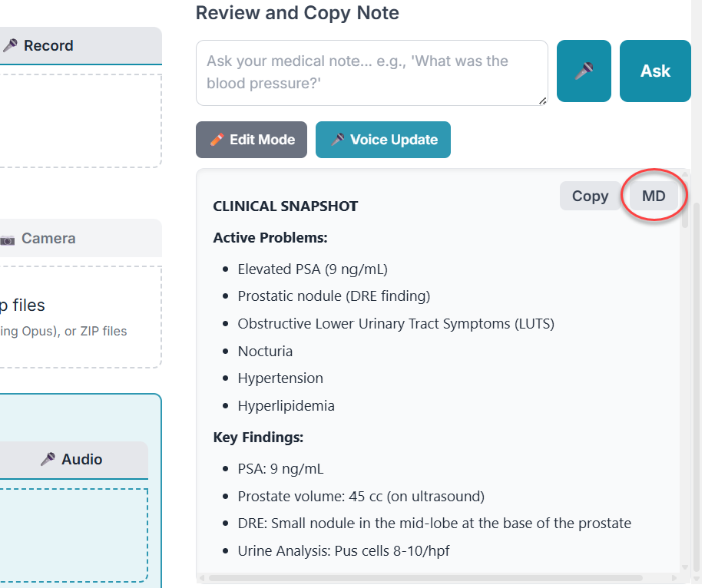705x588 pixels.
Task: Click the resize handle of the question box
Action: pyautogui.click(x=543, y=101)
